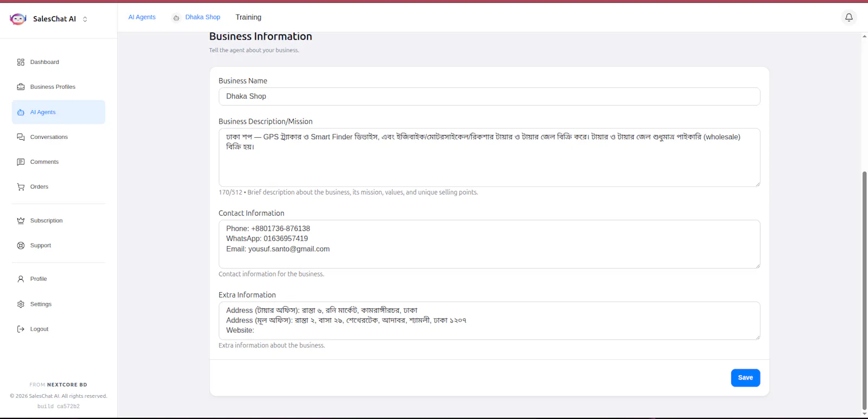The image size is (868, 419).
Task: Click the Business Information heading
Action: [260, 37]
